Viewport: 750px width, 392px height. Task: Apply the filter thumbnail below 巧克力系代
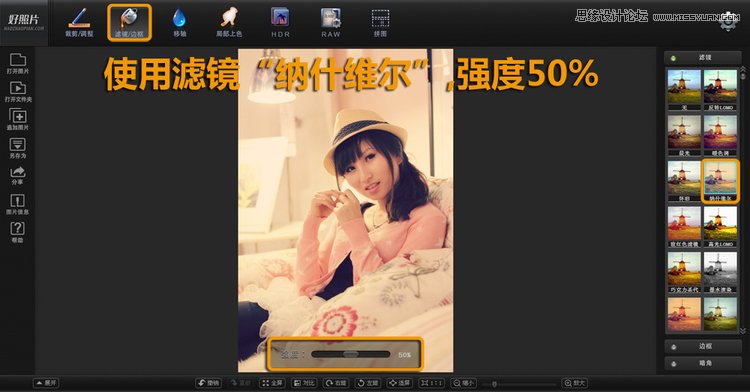684,314
